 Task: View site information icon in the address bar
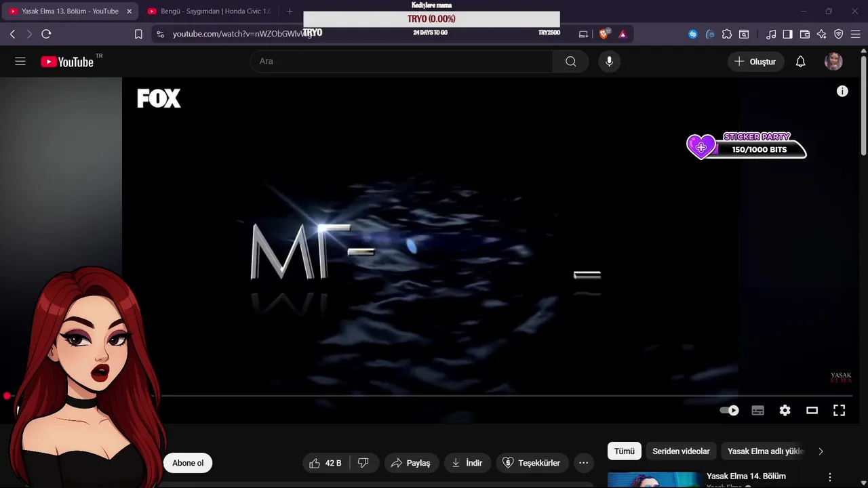(x=160, y=34)
